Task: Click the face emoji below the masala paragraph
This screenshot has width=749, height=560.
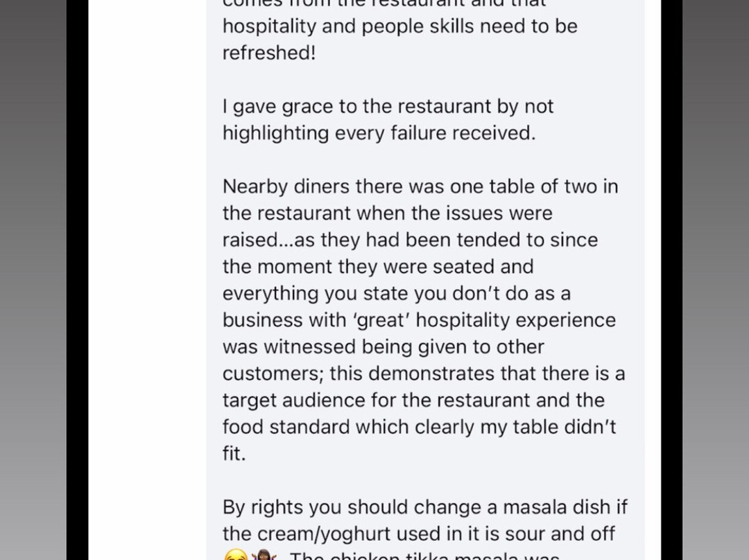Action: pyautogui.click(x=234, y=556)
